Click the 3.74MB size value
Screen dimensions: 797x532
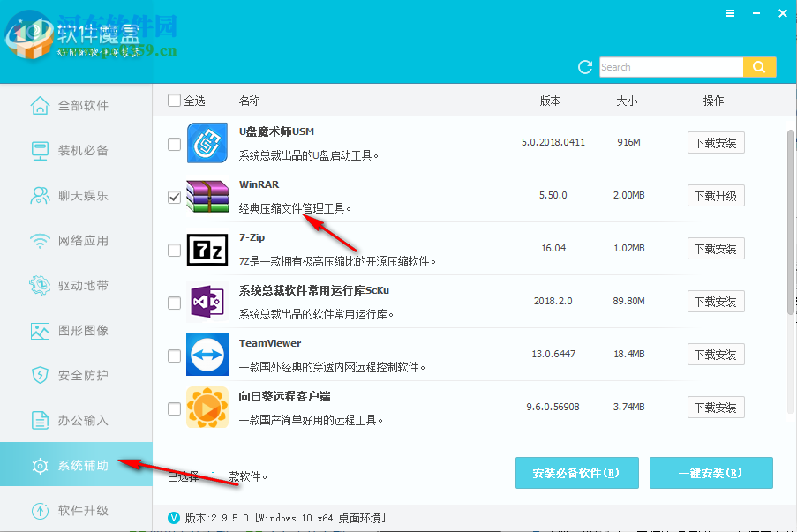628,407
